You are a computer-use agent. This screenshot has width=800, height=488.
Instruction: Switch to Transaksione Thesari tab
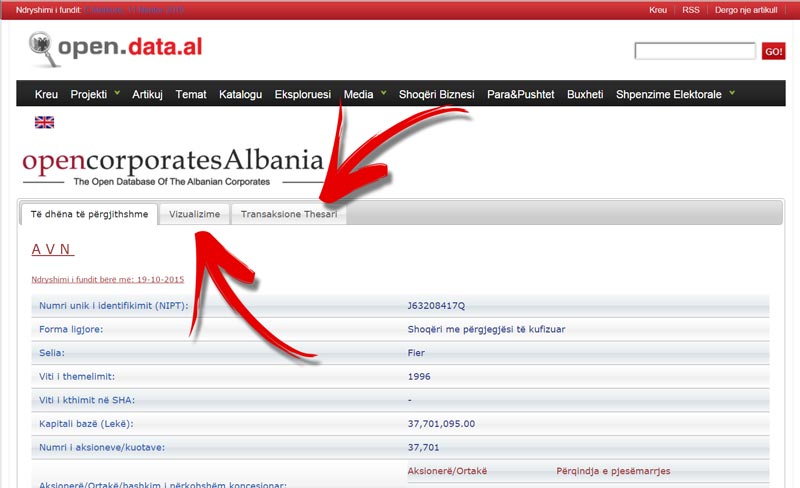click(x=289, y=214)
